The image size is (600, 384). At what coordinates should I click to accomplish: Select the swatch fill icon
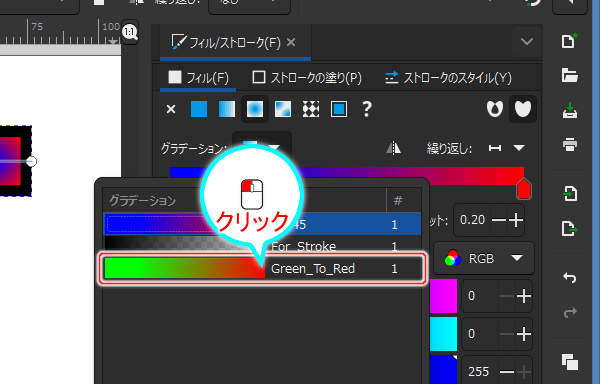339,109
